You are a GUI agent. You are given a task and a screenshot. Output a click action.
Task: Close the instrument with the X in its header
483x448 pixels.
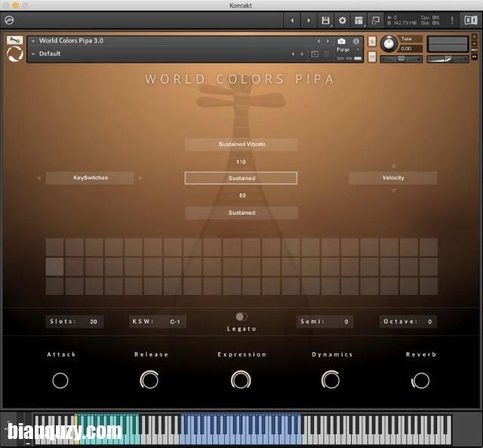pos(475,37)
